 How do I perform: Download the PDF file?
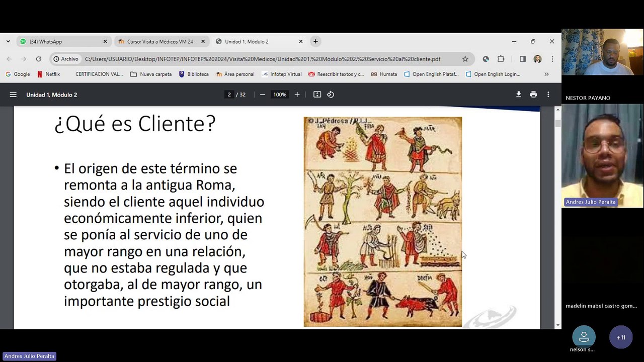(518, 95)
